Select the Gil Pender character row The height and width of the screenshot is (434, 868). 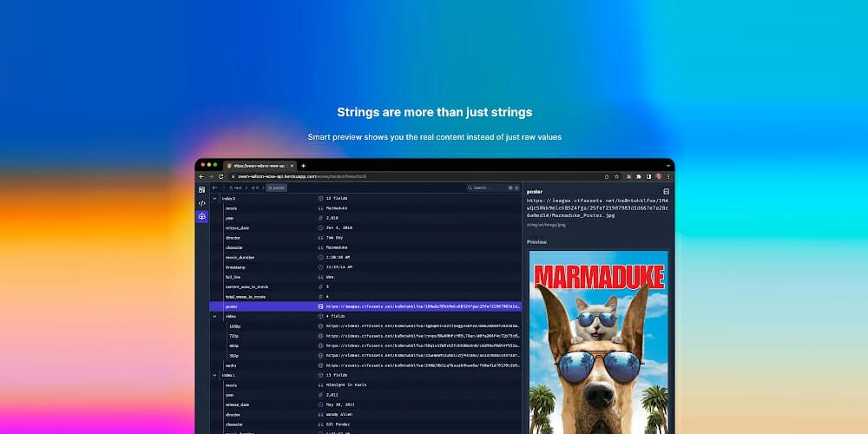pos(366,424)
